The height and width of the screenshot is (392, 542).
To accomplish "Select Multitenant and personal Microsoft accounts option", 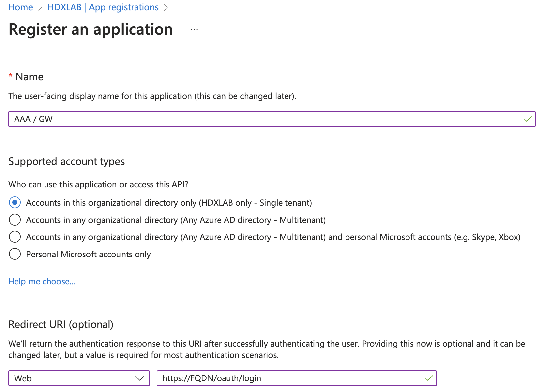I will point(15,237).
